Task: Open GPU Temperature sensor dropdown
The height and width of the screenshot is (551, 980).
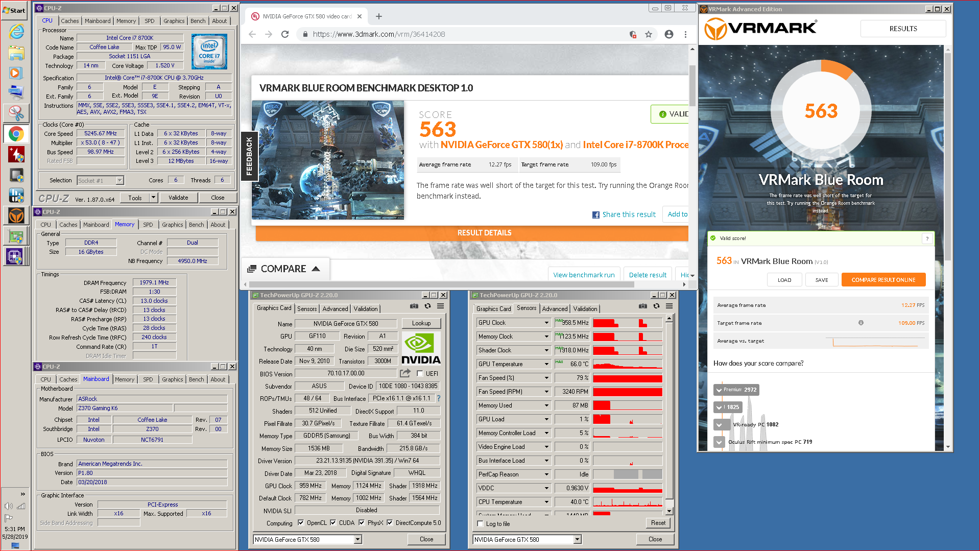Action: coord(546,364)
